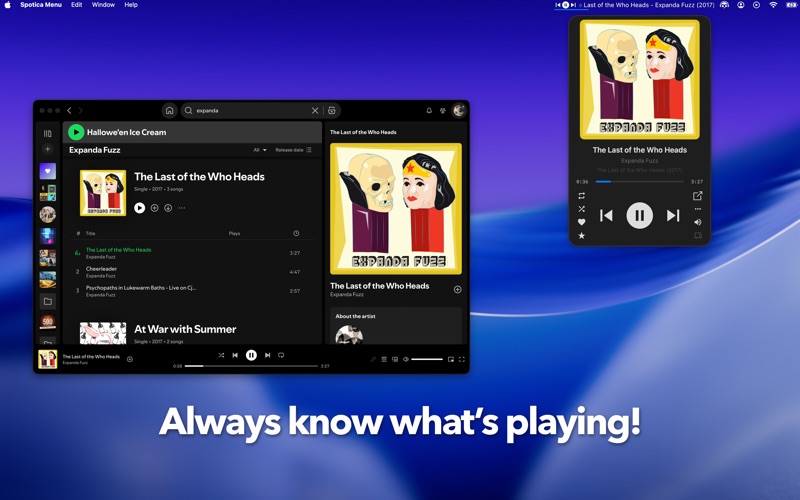Toggle repeat in the Spotica mini player
The image size is (800, 500).
coord(582,196)
